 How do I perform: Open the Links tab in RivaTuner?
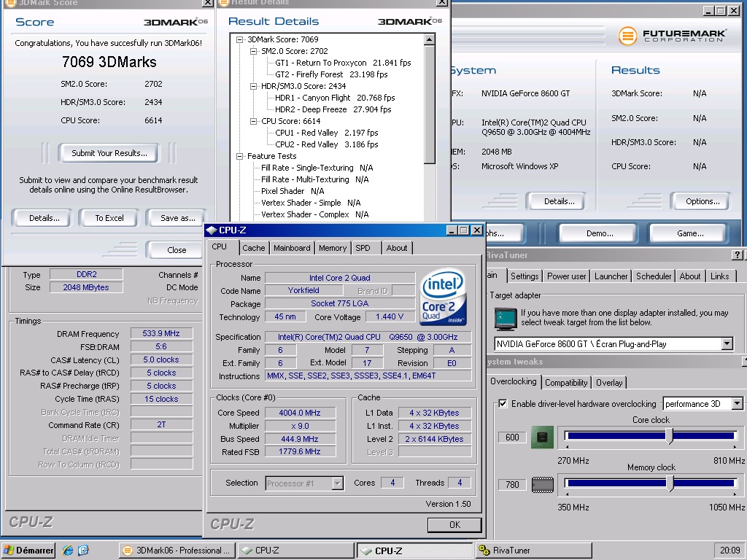pos(719,276)
